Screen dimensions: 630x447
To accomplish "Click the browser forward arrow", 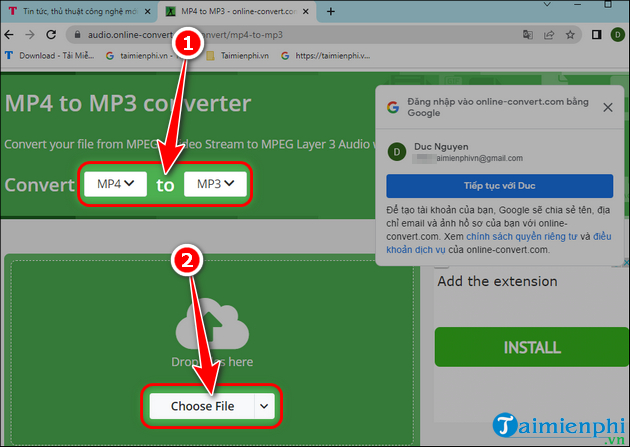I will pyautogui.click(x=30, y=35).
